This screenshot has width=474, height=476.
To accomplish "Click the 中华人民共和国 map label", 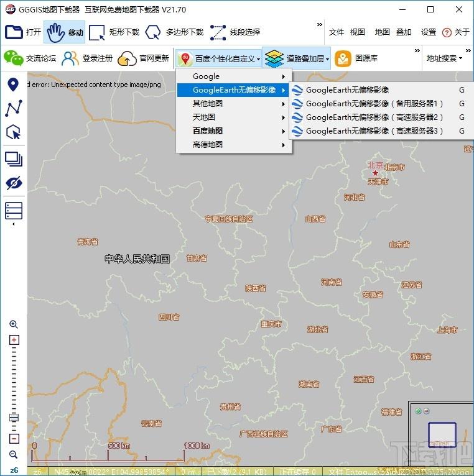I will [137, 259].
